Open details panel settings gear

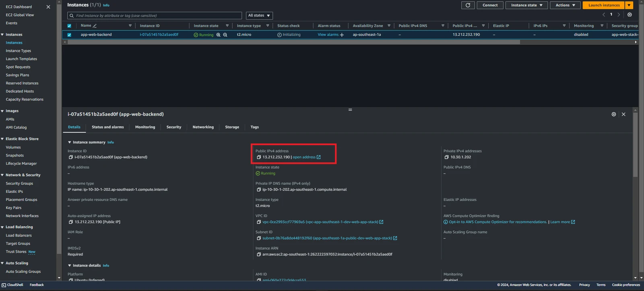pos(614,114)
